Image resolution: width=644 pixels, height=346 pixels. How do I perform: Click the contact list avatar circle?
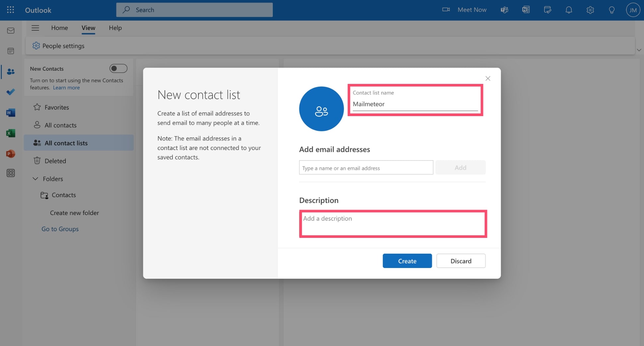(x=321, y=109)
